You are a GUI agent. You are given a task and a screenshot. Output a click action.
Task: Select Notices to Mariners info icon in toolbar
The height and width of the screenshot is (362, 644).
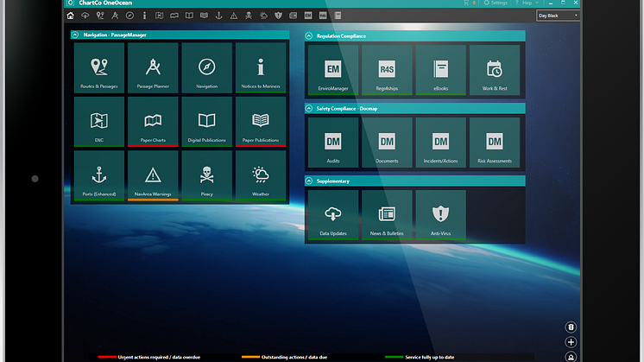tap(144, 16)
